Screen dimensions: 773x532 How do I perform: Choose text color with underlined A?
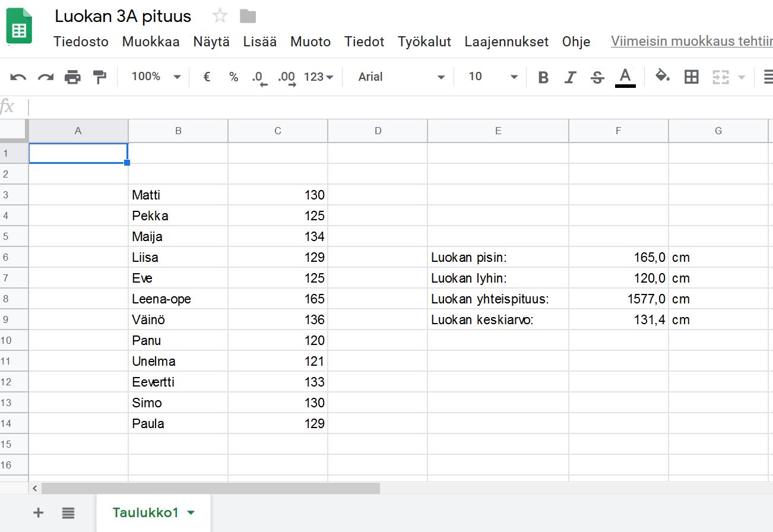click(625, 77)
